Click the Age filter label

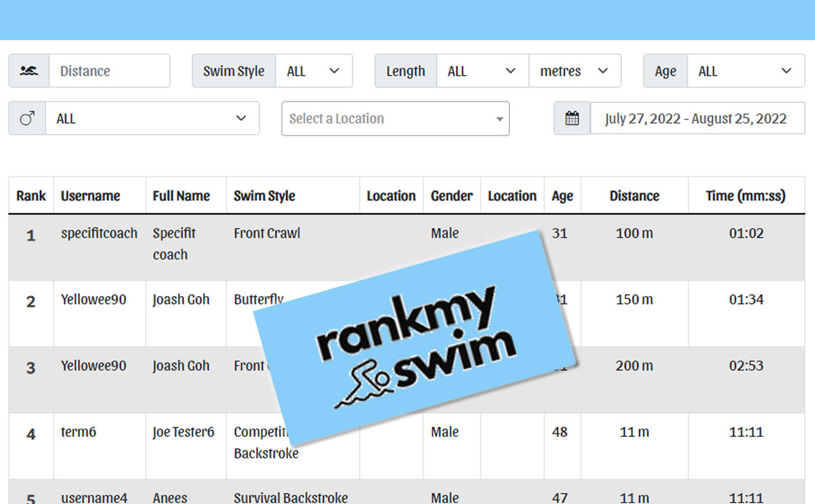pyautogui.click(x=666, y=71)
